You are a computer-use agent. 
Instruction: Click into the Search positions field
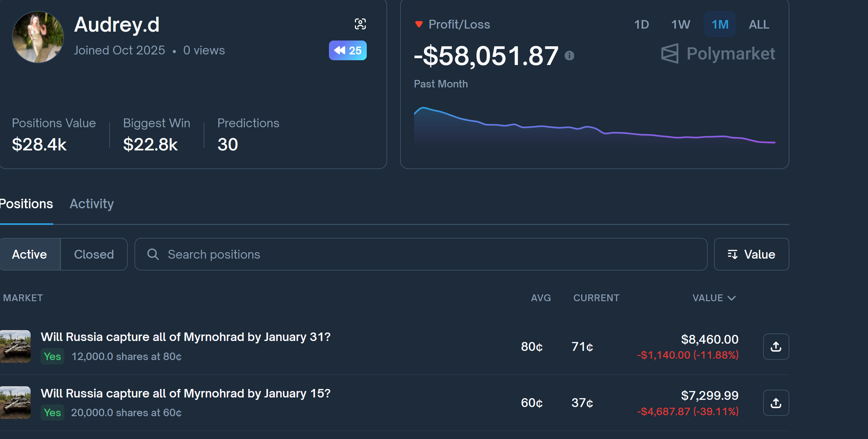pyautogui.click(x=409, y=254)
